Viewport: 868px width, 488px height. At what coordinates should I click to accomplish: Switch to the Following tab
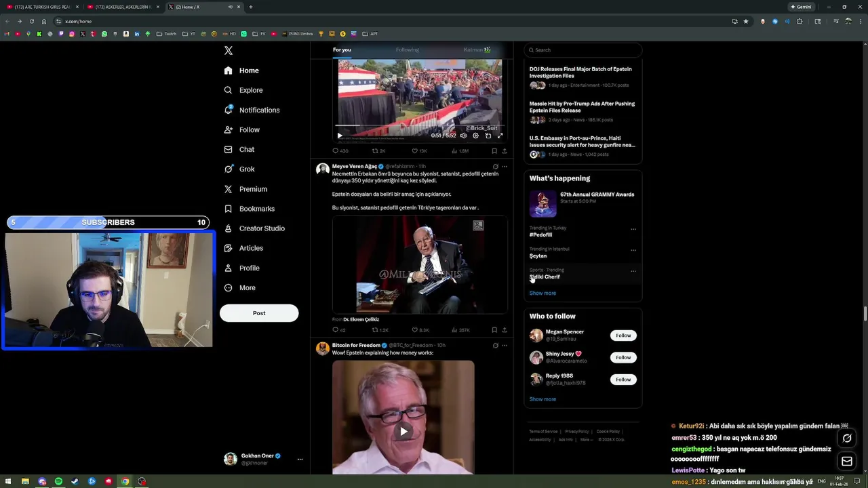coord(408,49)
